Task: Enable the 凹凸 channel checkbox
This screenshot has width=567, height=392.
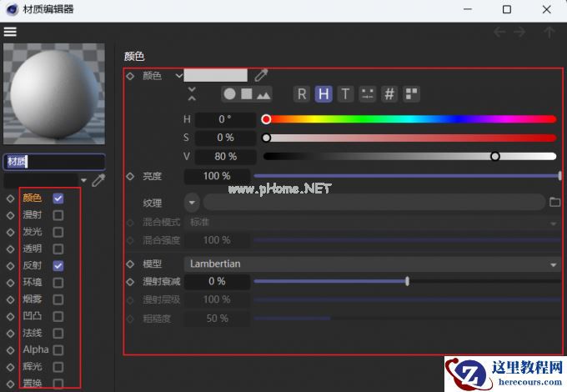Action: tap(58, 316)
